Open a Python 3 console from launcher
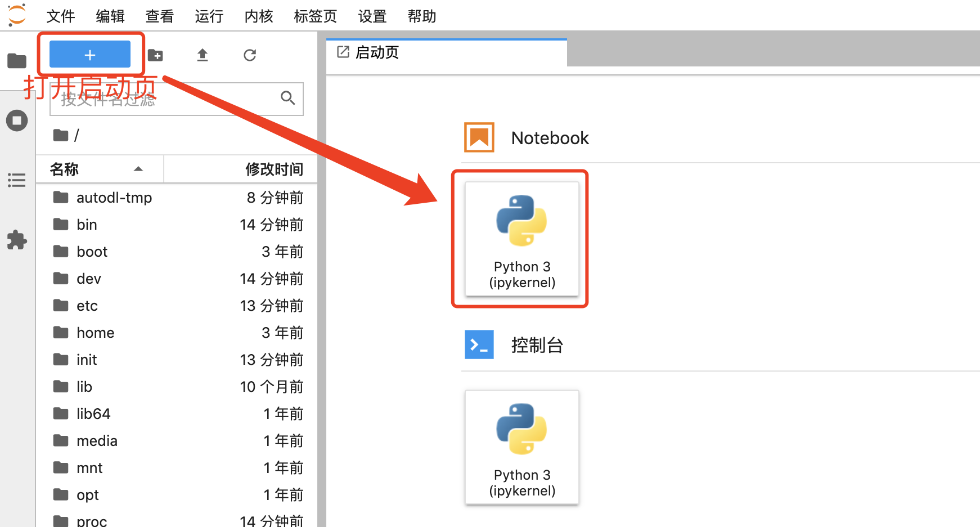This screenshot has width=980, height=527. 522,446
